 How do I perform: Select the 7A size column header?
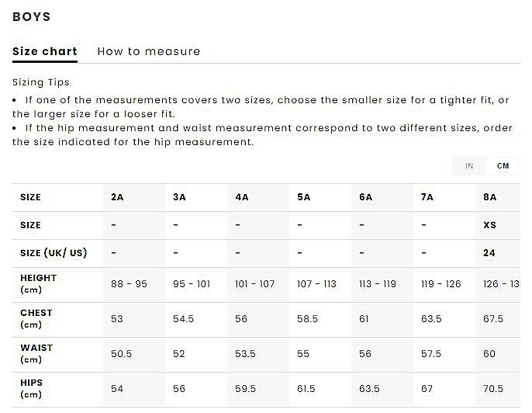[427, 198]
